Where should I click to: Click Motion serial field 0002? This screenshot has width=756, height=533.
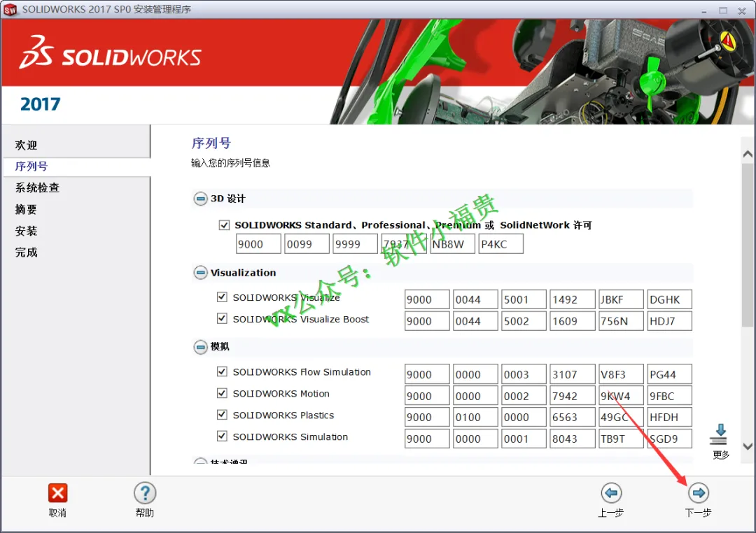click(524, 396)
